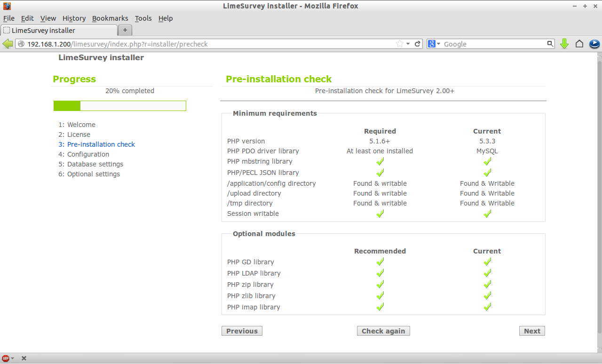Click the Current checkmark for PHP mbstring library
602x364 pixels.
coord(487,162)
